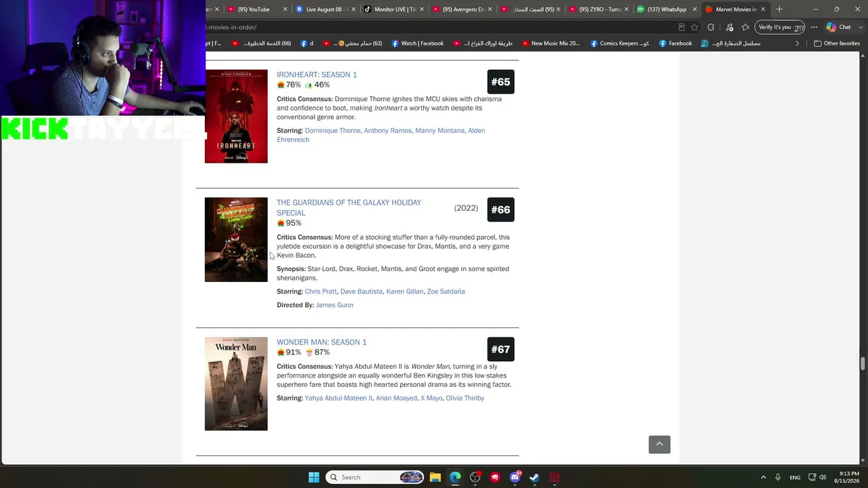Open Dave Bautista's actor page
868x488 pixels.
[x=361, y=291]
